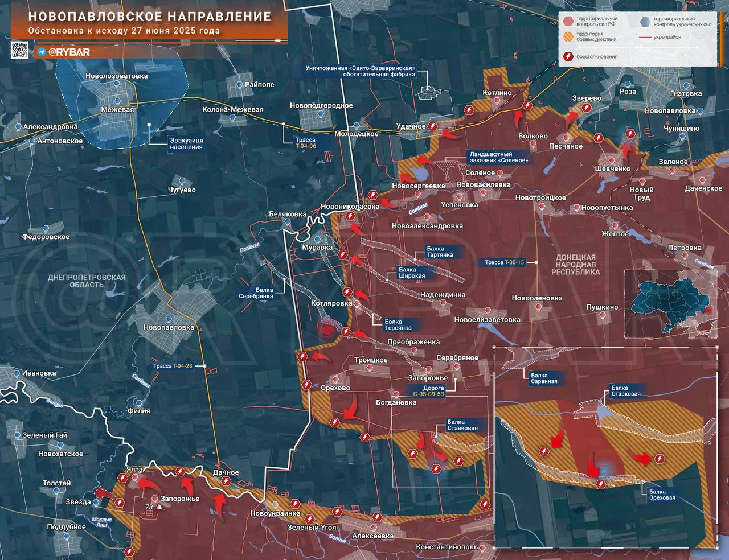Click the clash marker next to Удачное

(x=433, y=127)
